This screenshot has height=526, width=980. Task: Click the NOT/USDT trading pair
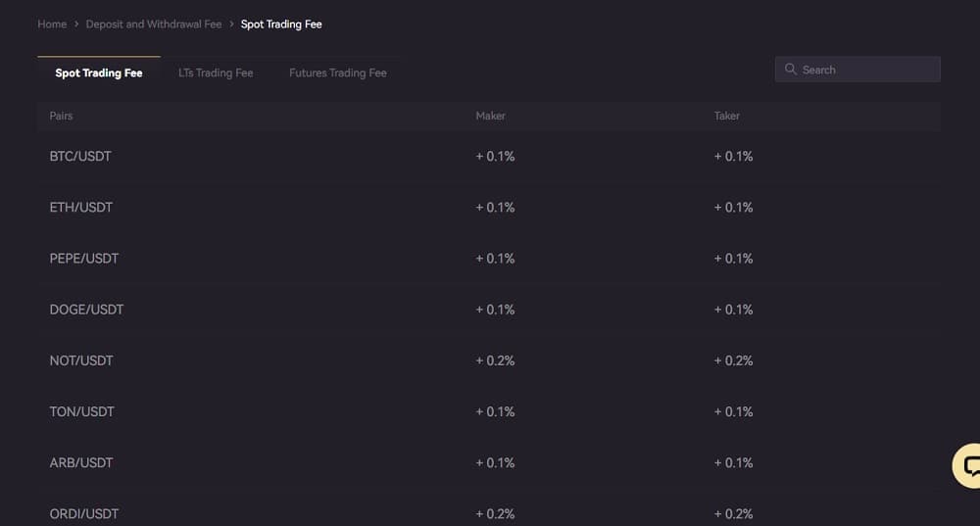81,361
